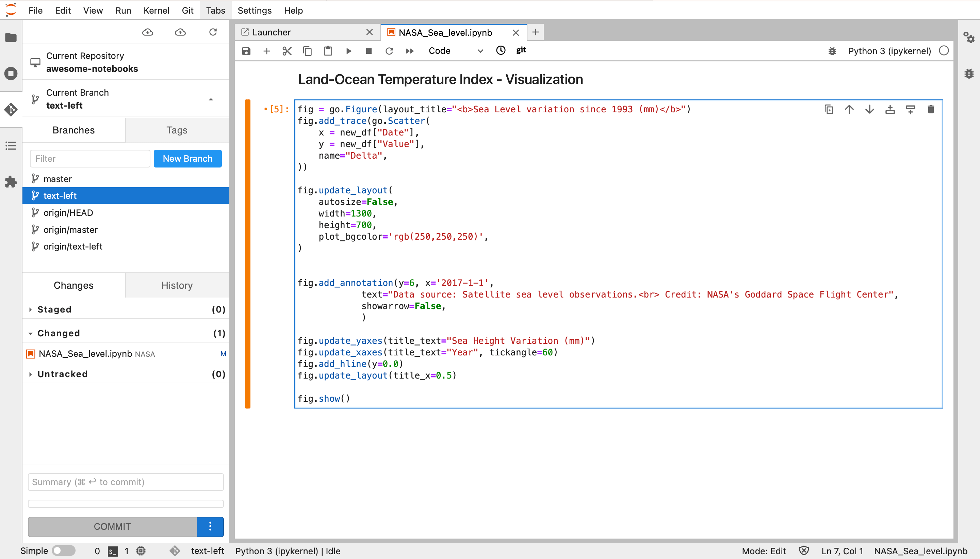The width and height of the screenshot is (980, 559).
Task: Switch to the History tab
Action: pyautogui.click(x=177, y=285)
